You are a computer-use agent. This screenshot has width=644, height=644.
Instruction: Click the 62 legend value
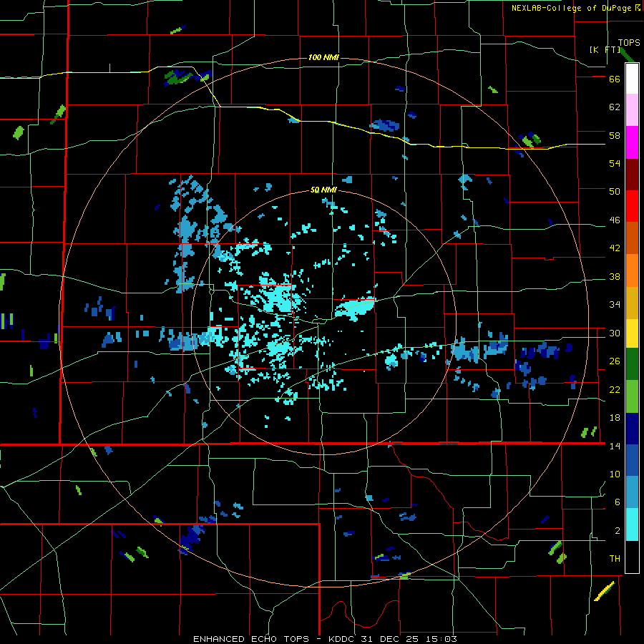click(x=615, y=107)
